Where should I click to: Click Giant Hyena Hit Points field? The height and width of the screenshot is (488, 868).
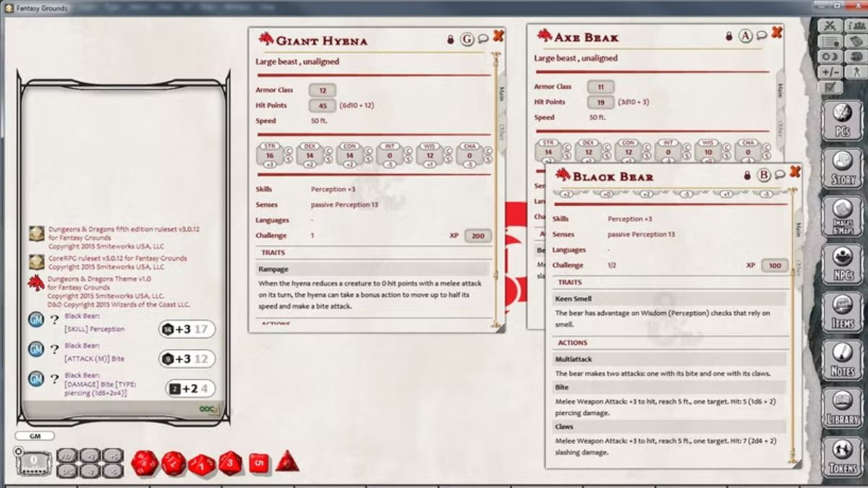(x=323, y=106)
